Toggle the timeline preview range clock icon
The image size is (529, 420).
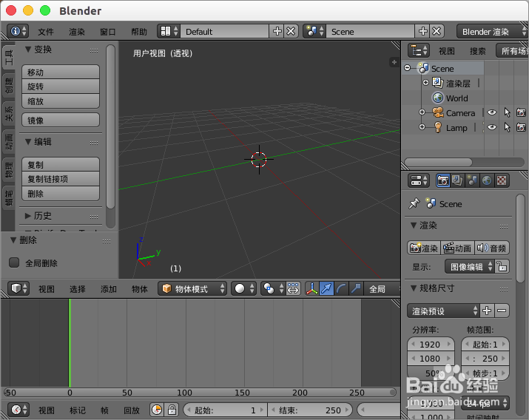[x=157, y=410]
